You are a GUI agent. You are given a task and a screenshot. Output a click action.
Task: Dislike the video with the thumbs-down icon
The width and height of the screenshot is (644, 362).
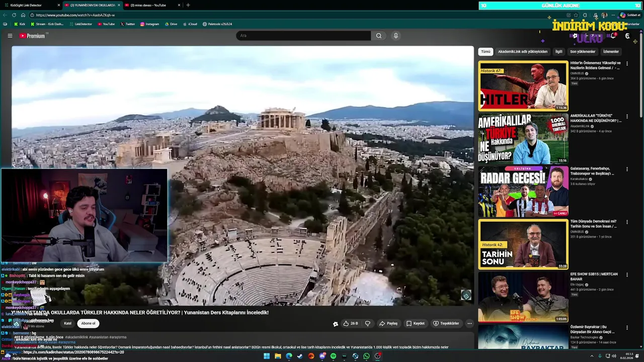coord(367,323)
